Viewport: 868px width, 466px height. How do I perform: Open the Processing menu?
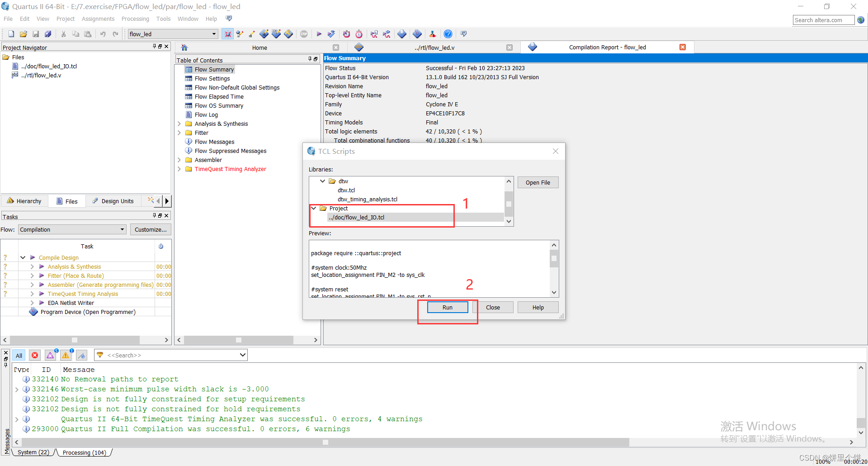[x=135, y=19]
